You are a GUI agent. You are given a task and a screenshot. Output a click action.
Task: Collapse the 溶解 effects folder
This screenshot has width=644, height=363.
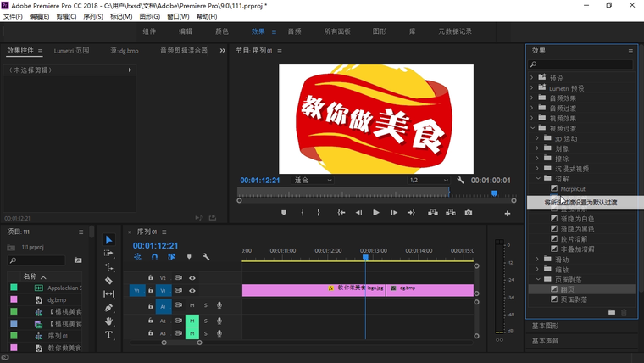pyautogui.click(x=538, y=179)
